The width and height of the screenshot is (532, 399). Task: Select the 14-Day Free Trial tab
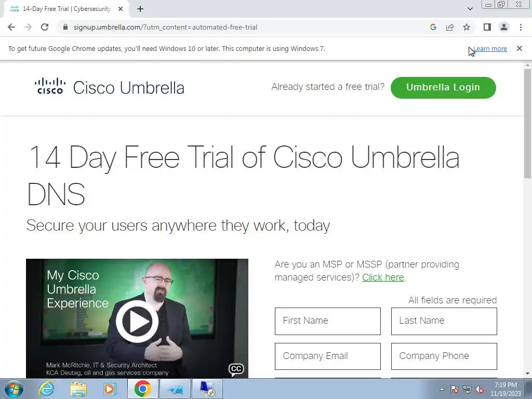[x=66, y=9]
